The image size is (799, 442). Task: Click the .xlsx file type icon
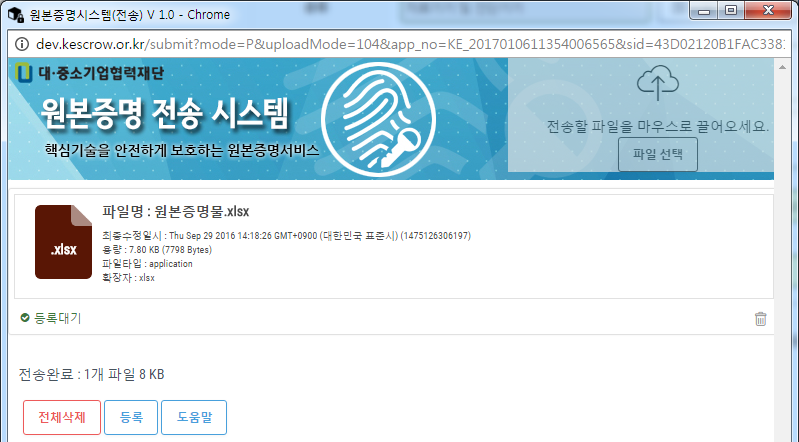point(63,242)
